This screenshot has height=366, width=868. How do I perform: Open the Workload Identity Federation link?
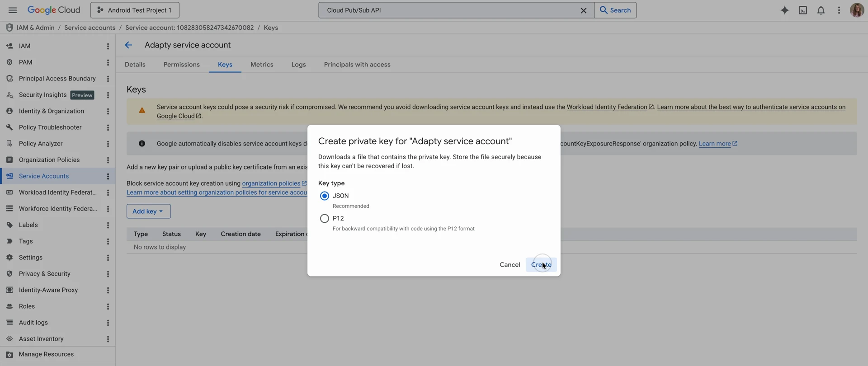point(610,107)
